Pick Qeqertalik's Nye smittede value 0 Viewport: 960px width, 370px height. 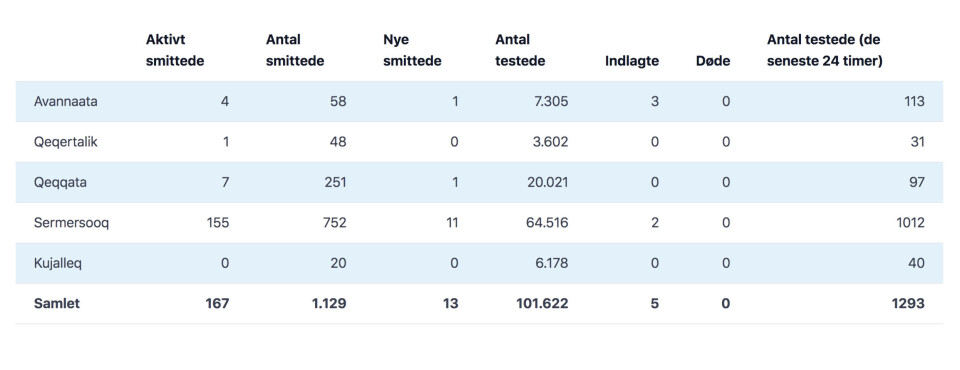(x=454, y=142)
